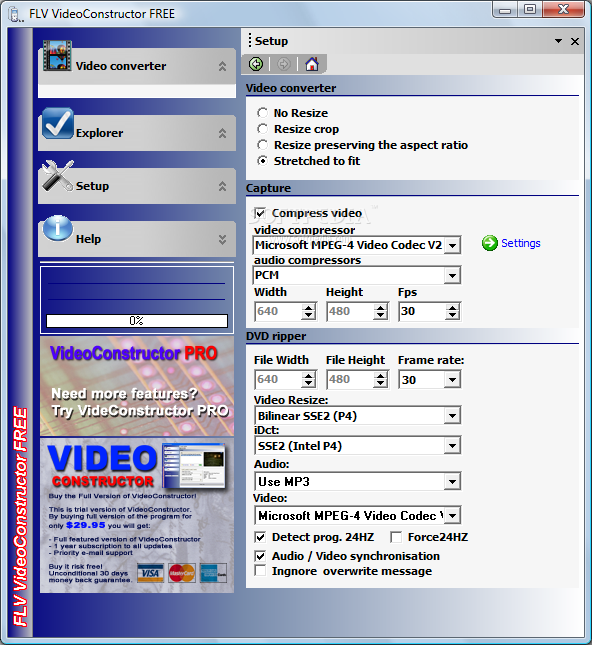The width and height of the screenshot is (592, 645).
Task: Click the File Width stepper arrows
Action: pyautogui.click(x=308, y=379)
